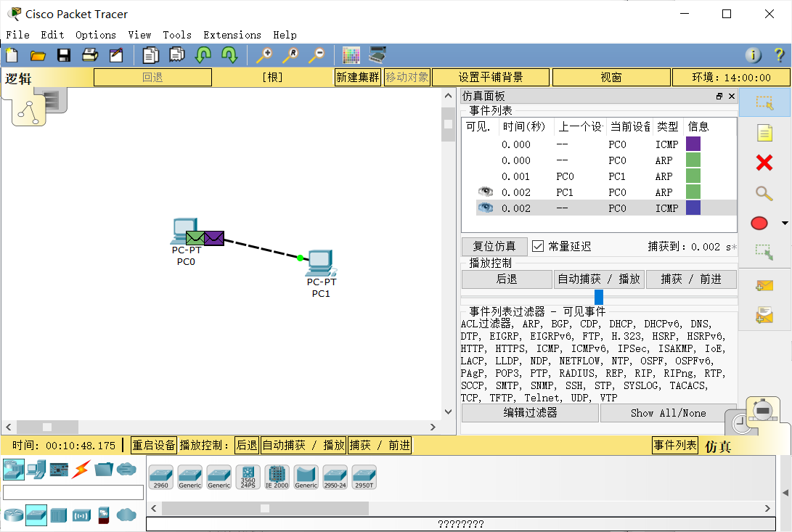Click the Zoom Out magnifier
Viewport: 792px width, 532px height.
pyautogui.click(x=317, y=55)
